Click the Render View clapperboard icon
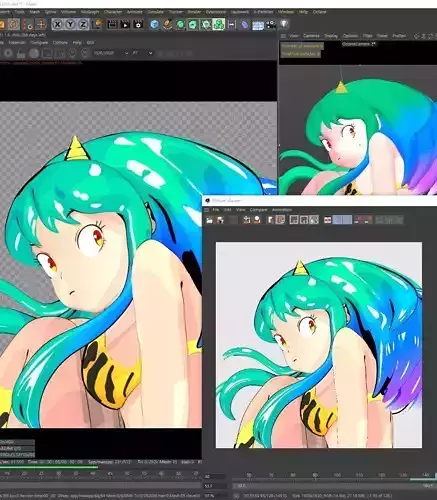This screenshot has width=437, height=500. point(112,24)
